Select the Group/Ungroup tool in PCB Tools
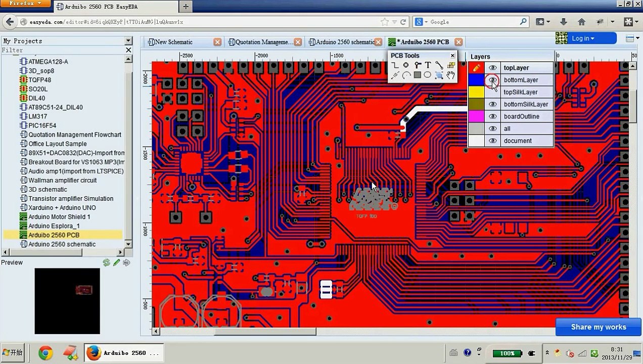 (439, 75)
